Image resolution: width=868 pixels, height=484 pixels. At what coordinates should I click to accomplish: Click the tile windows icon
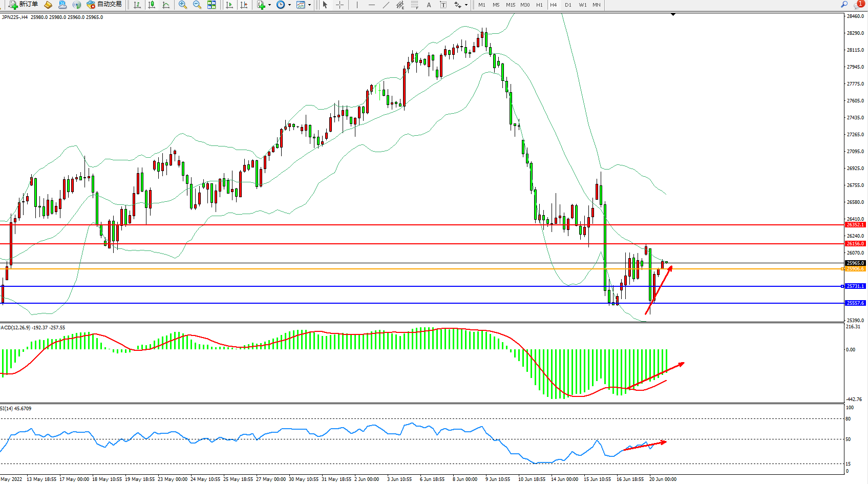[211, 5]
